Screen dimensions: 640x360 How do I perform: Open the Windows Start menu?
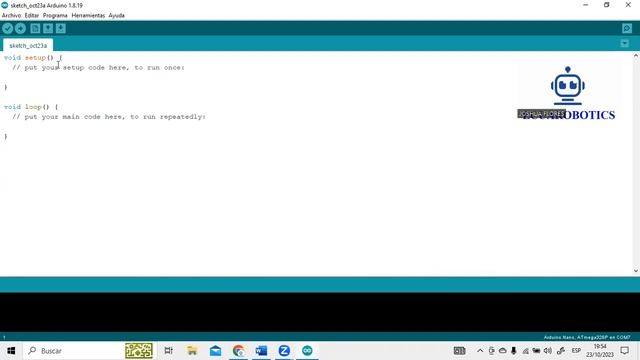[11, 351]
